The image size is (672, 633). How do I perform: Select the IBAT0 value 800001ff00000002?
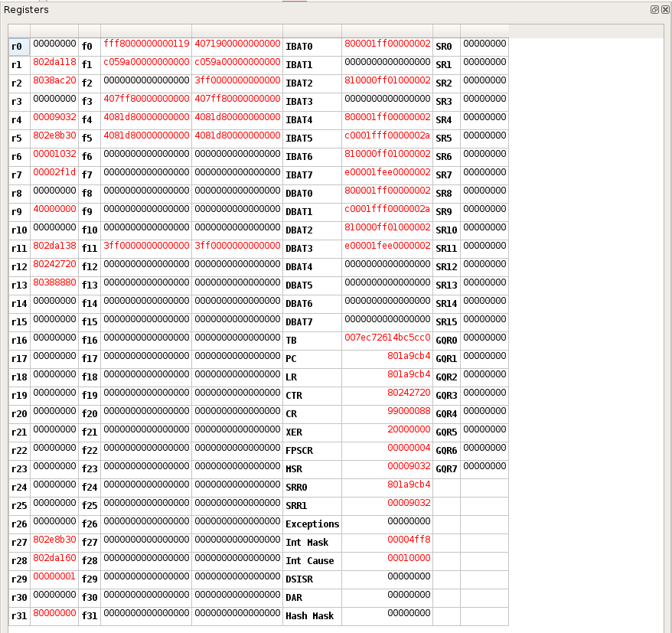387,44
